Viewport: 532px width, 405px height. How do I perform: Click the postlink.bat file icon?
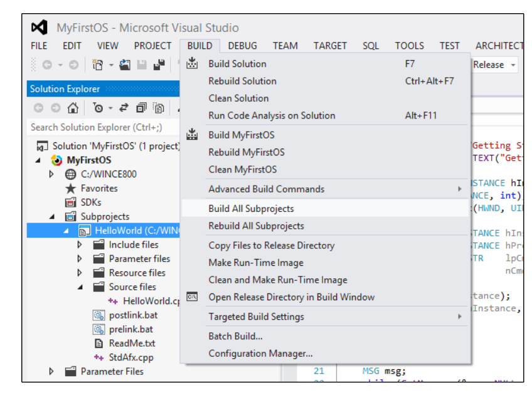click(98, 315)
